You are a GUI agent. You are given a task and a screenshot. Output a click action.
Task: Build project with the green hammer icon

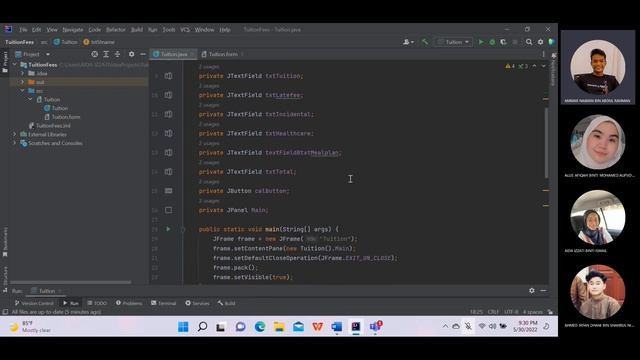point(424,42)
